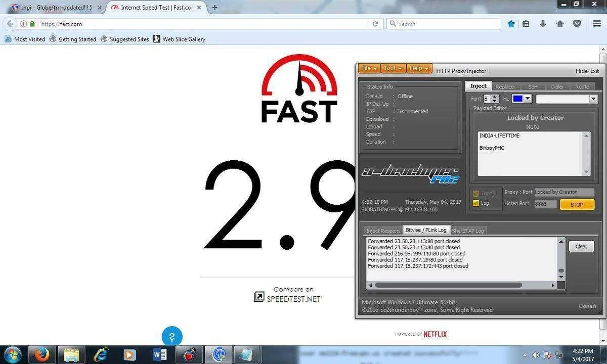The height and width of the screenshot is (364, 607).
Task: Reload the fast.com page
Action: coord(375,24)
